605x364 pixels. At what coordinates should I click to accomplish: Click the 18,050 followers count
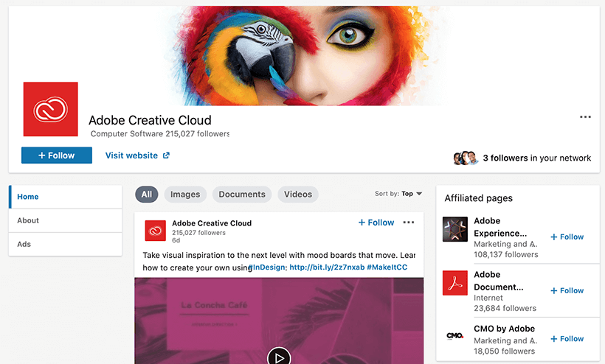(x=505, y=351)
